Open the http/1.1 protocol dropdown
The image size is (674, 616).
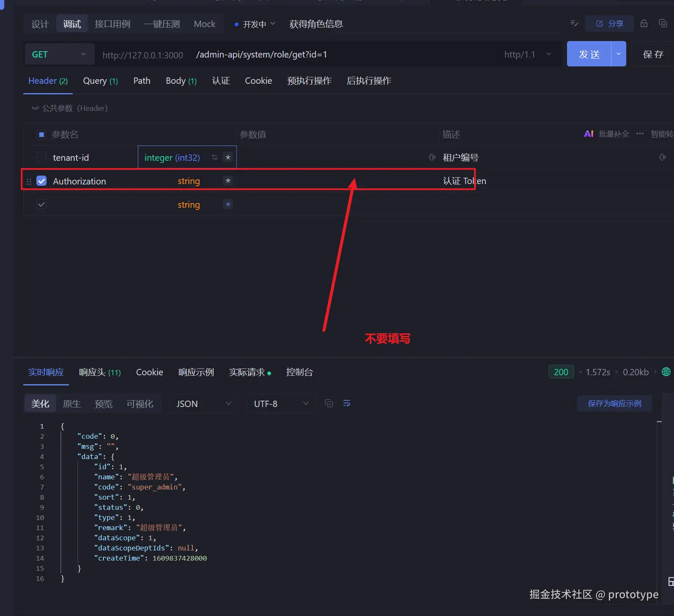click(528, 55)
